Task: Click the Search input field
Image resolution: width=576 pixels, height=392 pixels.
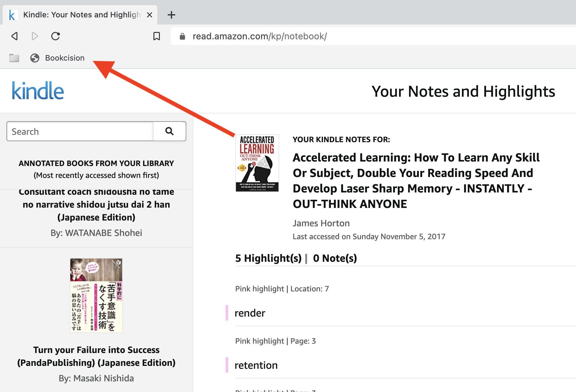Action: pyautogui.click(x=80, y=131)
